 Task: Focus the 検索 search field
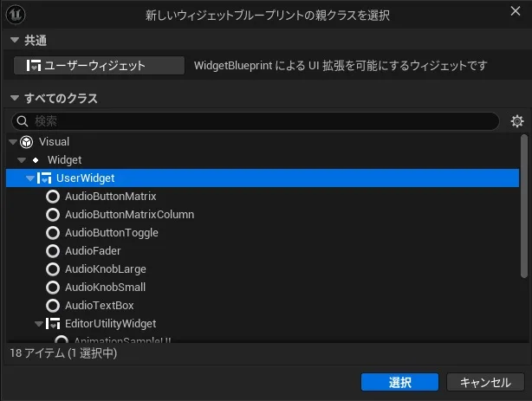pos(260,121)
